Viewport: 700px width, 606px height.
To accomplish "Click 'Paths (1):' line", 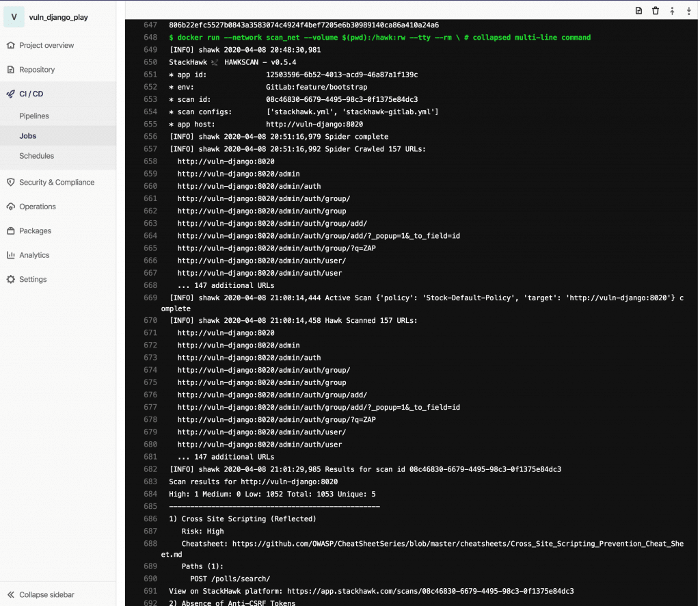I will click(x=202, y=566).
